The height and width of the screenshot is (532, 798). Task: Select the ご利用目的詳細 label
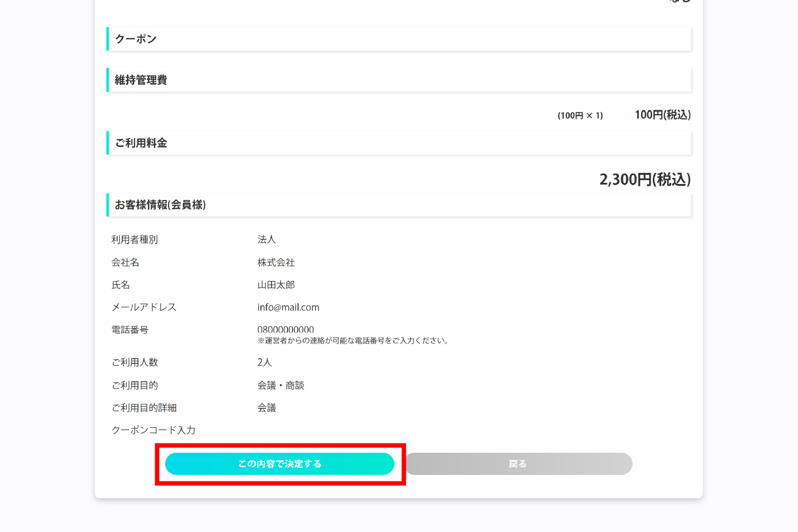pos(144,408)
